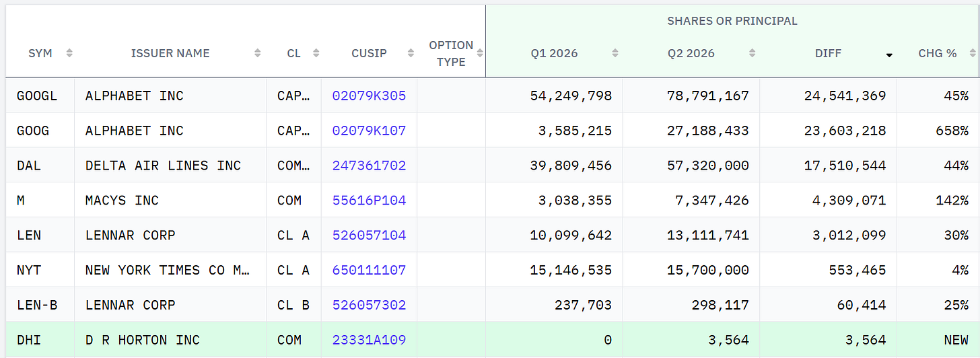This screenshot has width=980, height=358.
Task: Select the DAL symbol cell
Action: click(40, 166)
